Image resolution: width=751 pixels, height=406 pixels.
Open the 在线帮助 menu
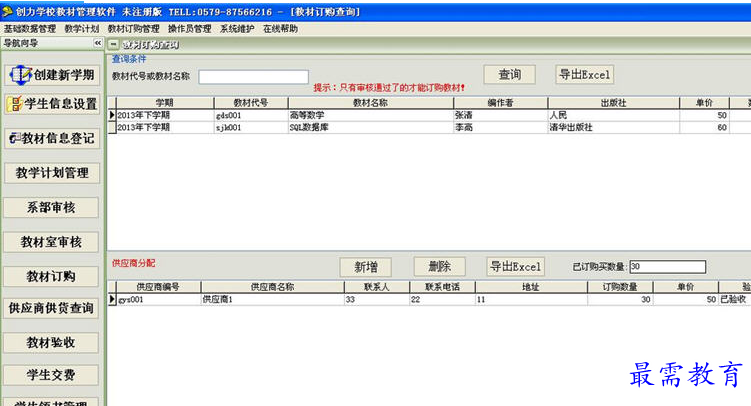click(280, 29)
